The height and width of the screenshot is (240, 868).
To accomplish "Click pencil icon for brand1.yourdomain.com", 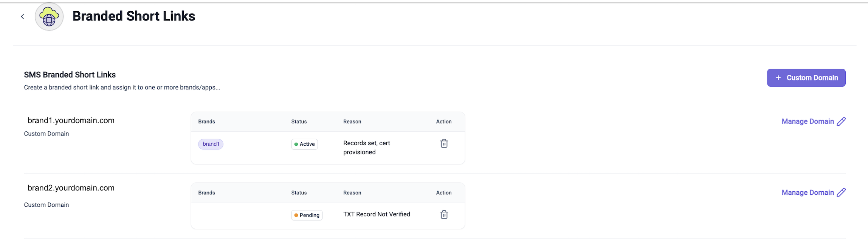I will [841, 122].
